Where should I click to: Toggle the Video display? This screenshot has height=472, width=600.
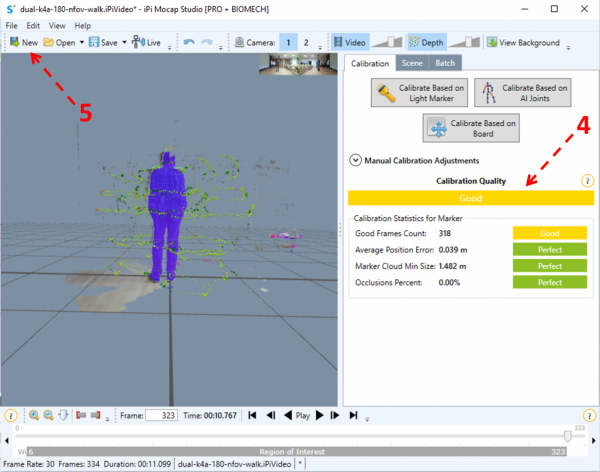[350, 42]
